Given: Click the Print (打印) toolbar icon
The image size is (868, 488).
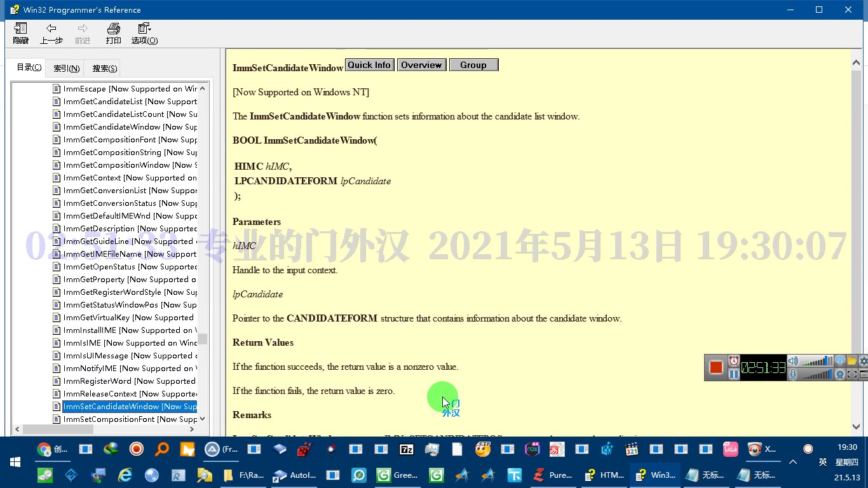Looking at the screenshot, I should 114,34.
